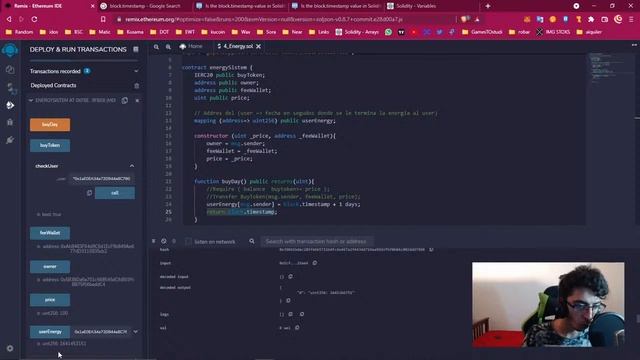Open the BSC bookmarks folder
Viewport: 640px width, 360px height.
73,32
